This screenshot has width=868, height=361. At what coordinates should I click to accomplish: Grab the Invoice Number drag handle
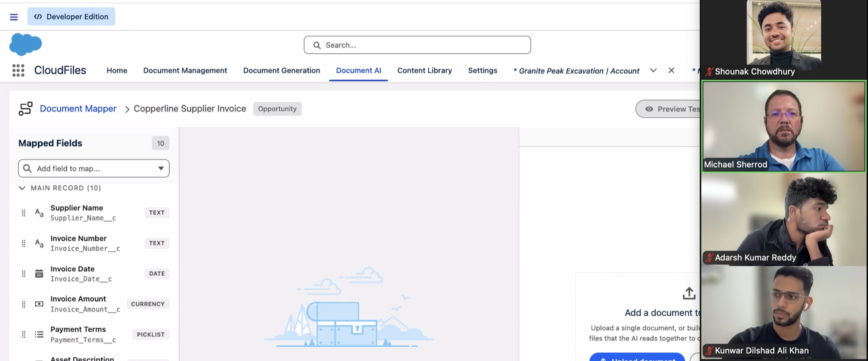[x=24, y=243]
